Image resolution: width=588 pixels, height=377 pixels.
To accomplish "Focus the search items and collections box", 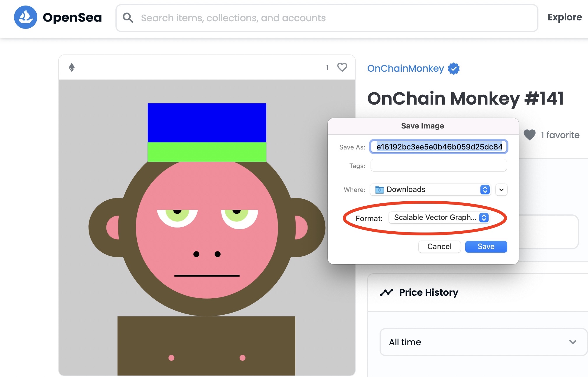I will click(327, 18).
